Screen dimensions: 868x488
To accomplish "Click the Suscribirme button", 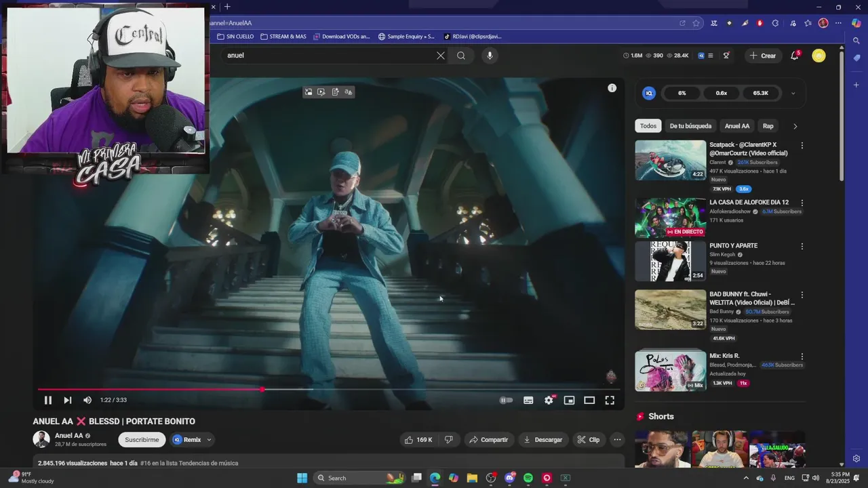I will coord(142,440).
